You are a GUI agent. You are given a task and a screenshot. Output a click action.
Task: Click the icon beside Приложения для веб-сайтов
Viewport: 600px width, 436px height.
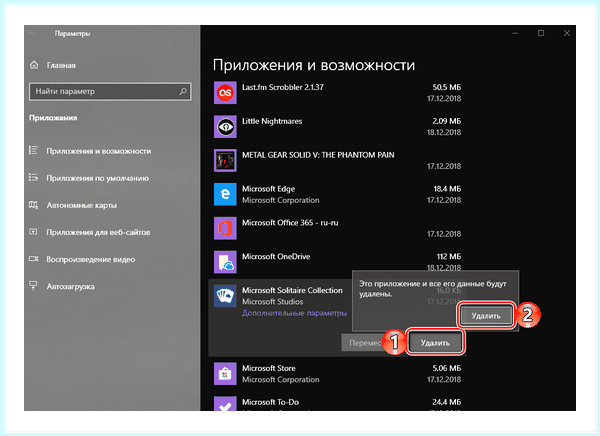[x=34, y=232]
